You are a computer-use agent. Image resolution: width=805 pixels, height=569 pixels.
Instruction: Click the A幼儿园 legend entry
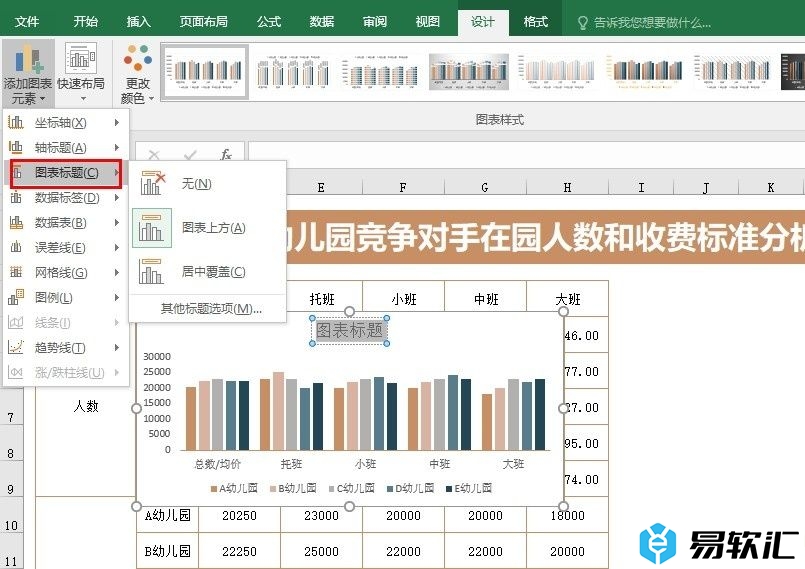[x=234, y=488]
